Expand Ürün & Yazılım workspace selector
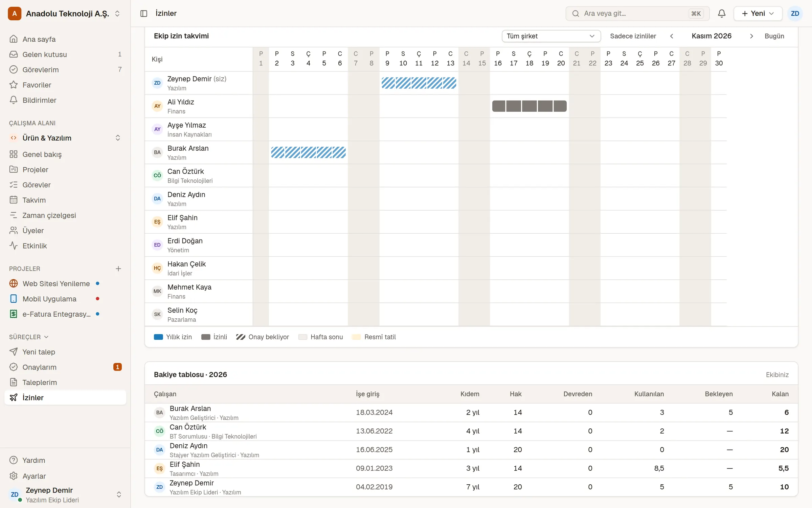Image resolution: width=812 pixels, height=508 pixels. (x=65, y=138)
